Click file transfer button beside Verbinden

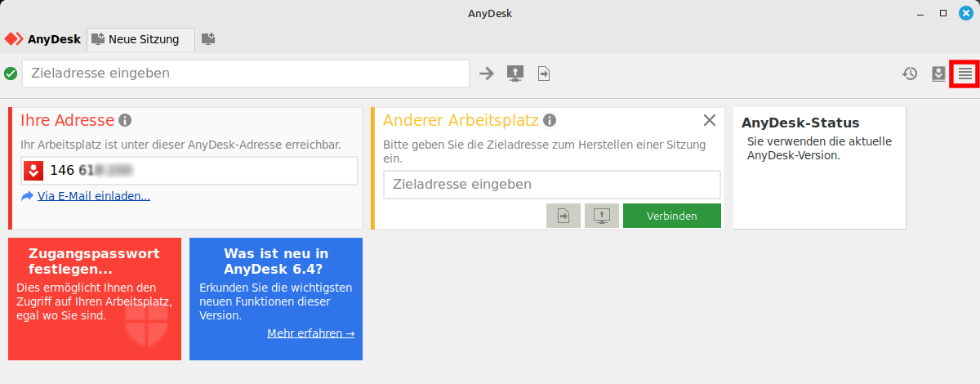563,216
